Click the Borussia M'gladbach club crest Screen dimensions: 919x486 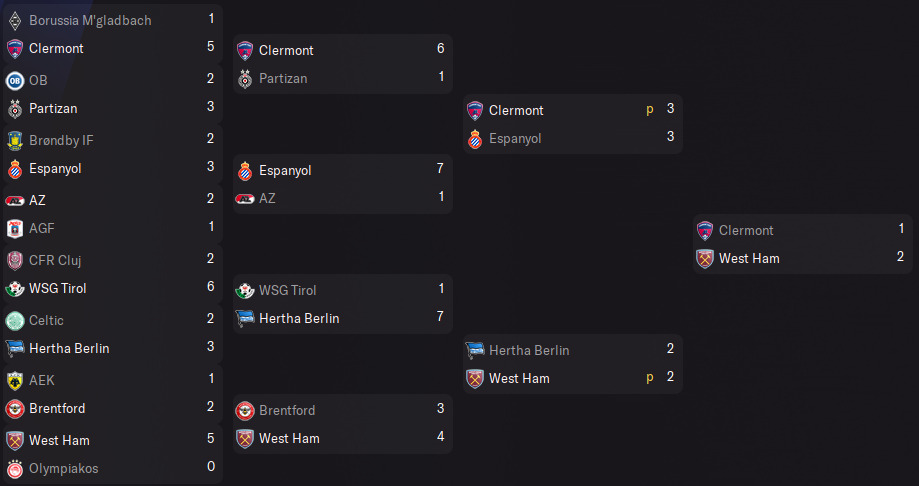15,21
